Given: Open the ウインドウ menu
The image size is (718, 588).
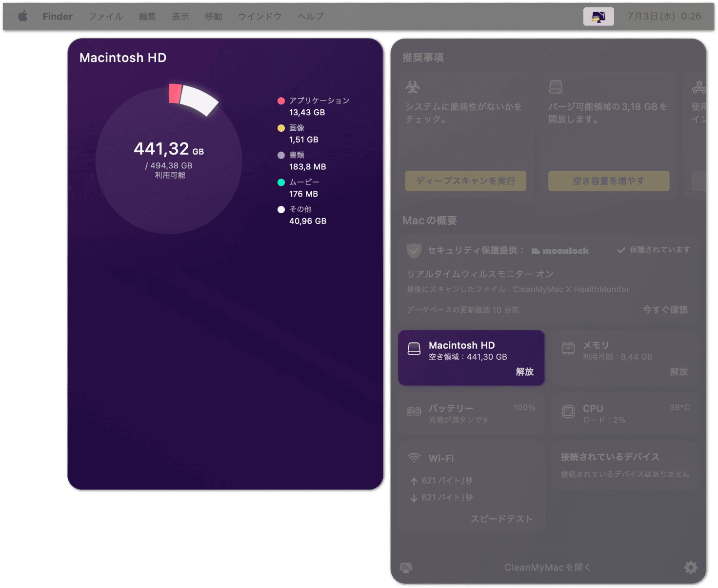Looking at the screenshot, I should 260,17.
